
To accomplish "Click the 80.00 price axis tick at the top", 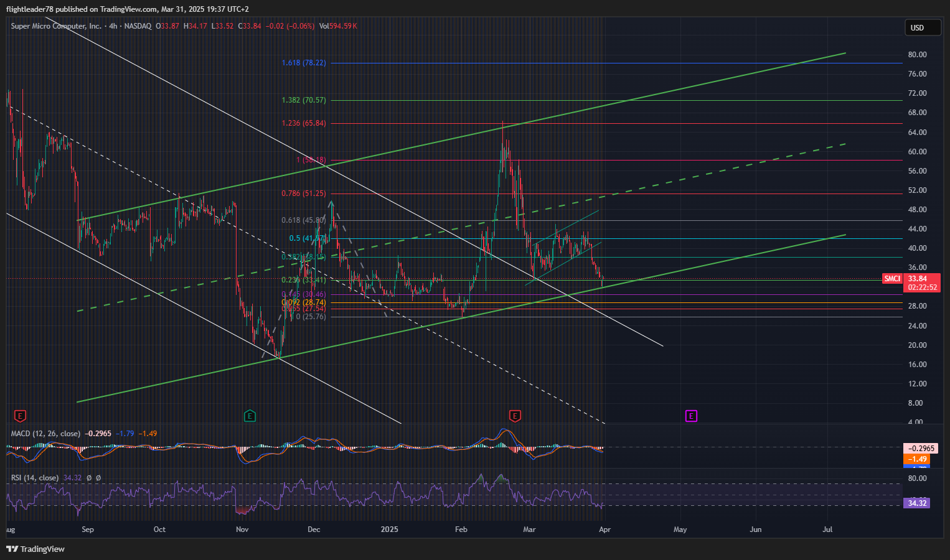I will point(917,55).
